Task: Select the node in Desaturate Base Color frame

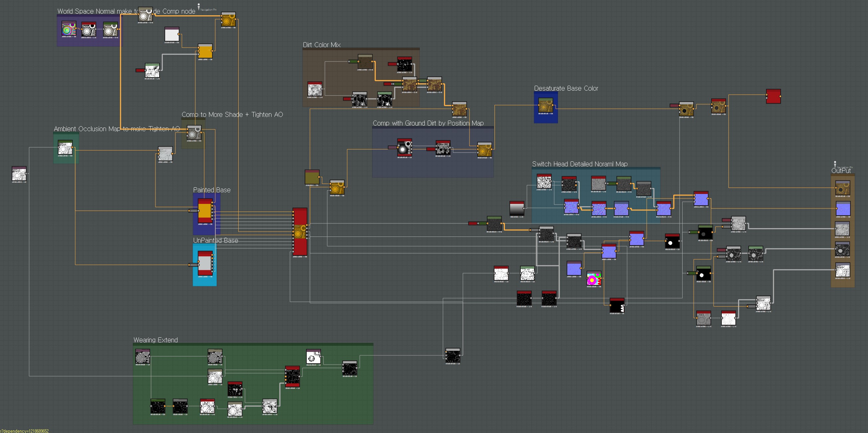Action: 546,106
